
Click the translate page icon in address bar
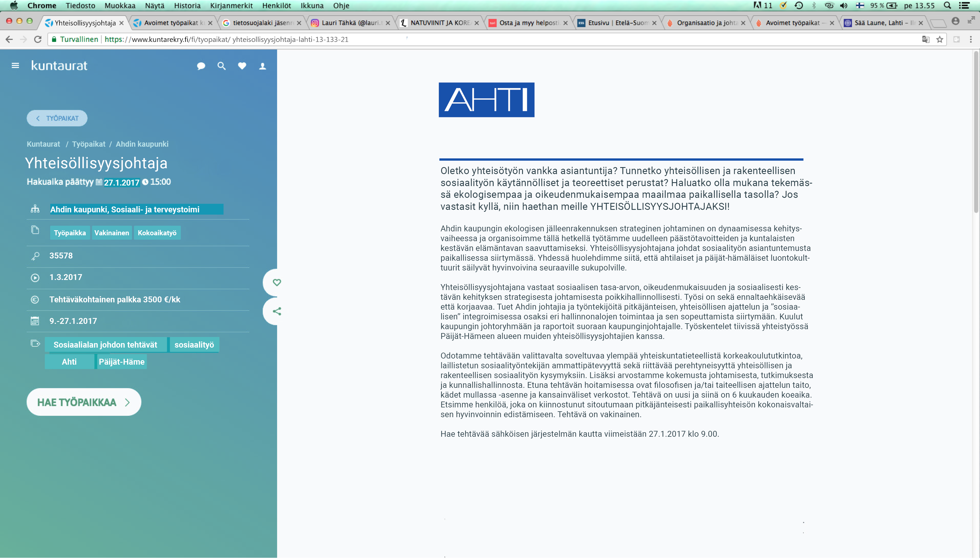coord(926,39)
